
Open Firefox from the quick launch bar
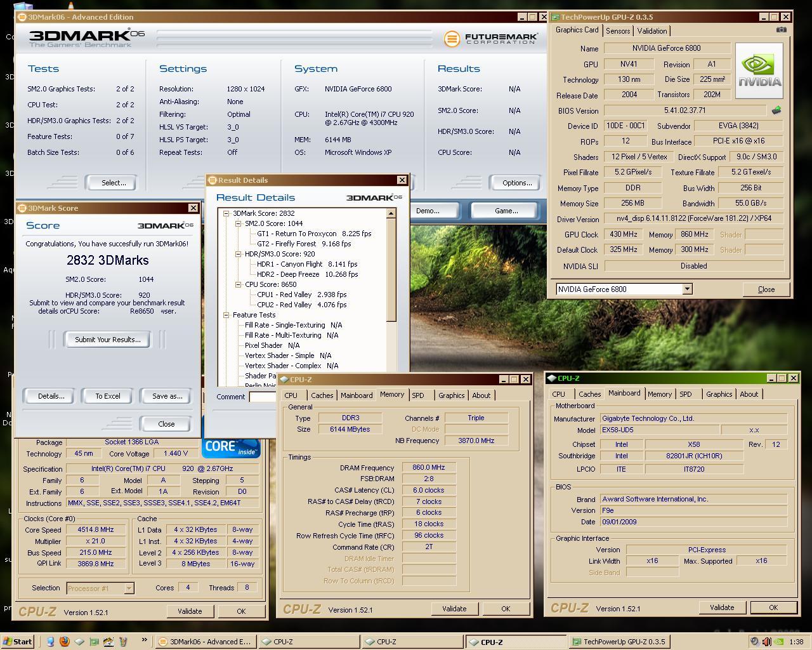click(64, 642)
